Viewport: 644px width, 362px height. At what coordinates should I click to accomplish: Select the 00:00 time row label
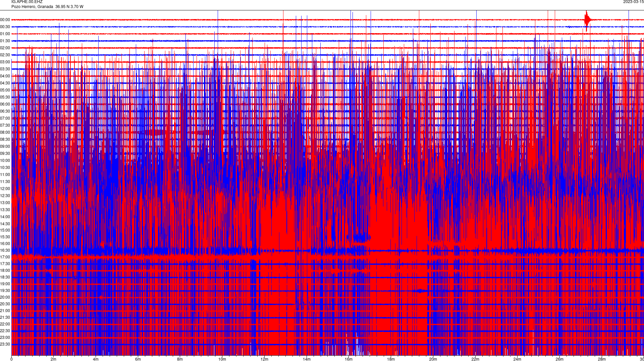coord(5,20)
